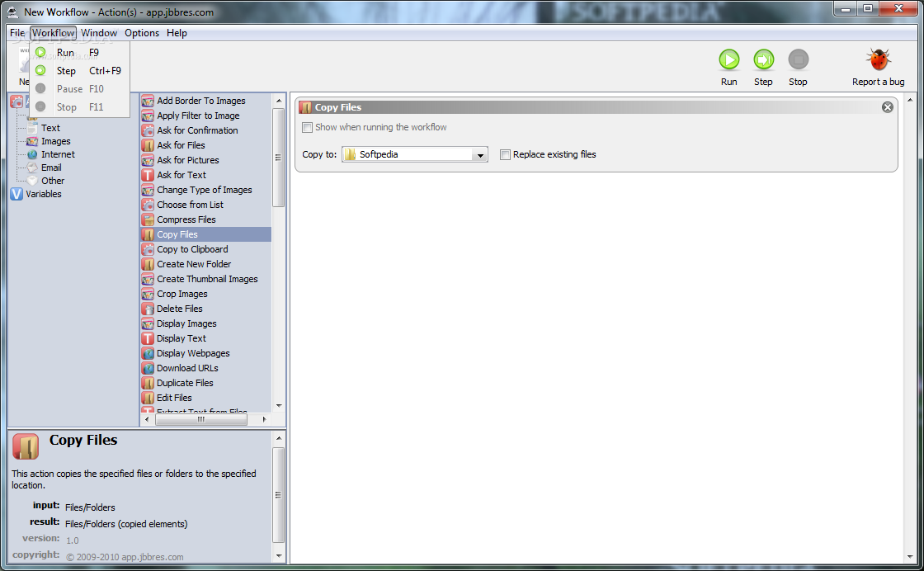Select the Add Border To Images action icon
The image size is (924, 571).
pyautogui.click(x=148, y=101)
